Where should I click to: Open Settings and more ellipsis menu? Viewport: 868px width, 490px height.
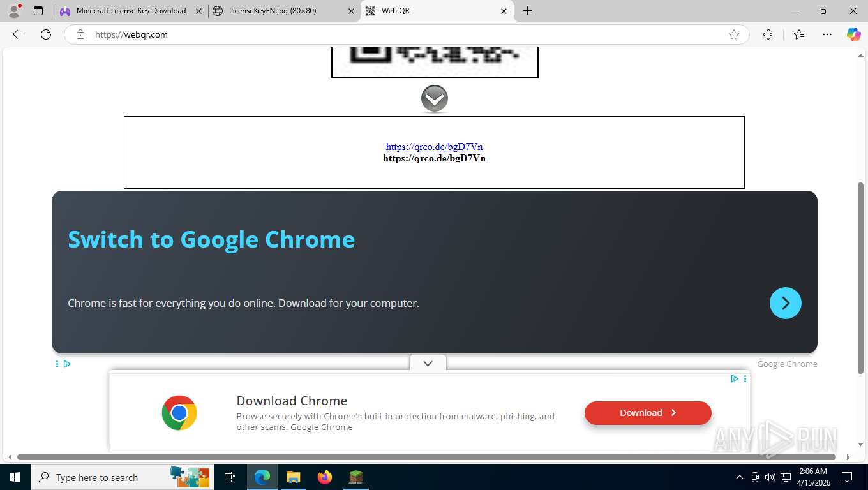tap(827, 34)
